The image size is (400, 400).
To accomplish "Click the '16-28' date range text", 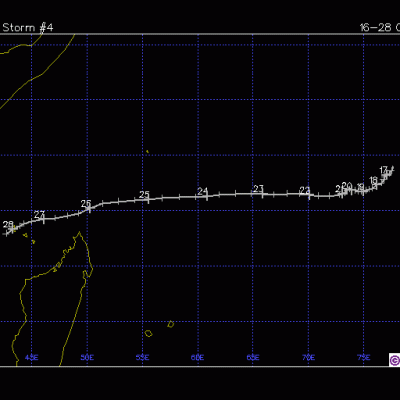I will coord(375,27).
